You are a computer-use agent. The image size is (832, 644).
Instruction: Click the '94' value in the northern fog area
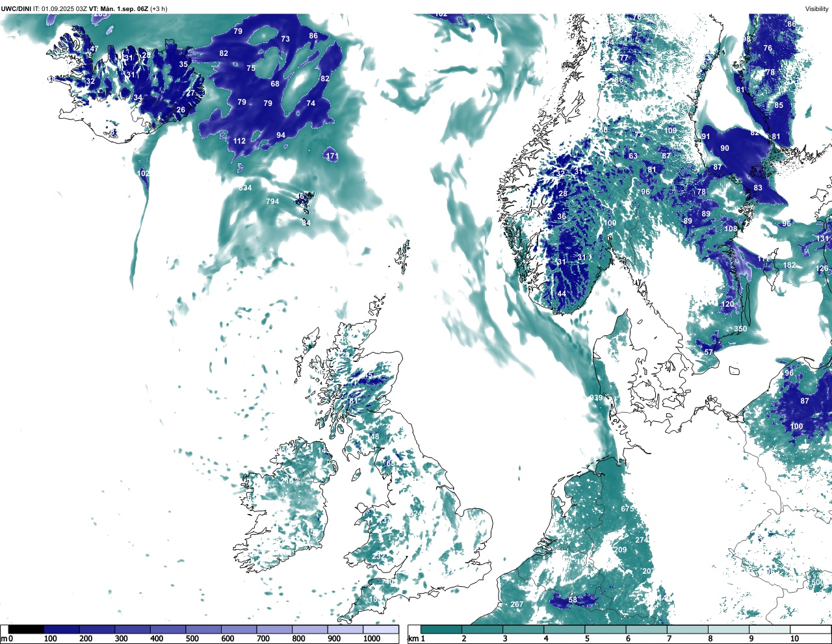click(281, 135)
